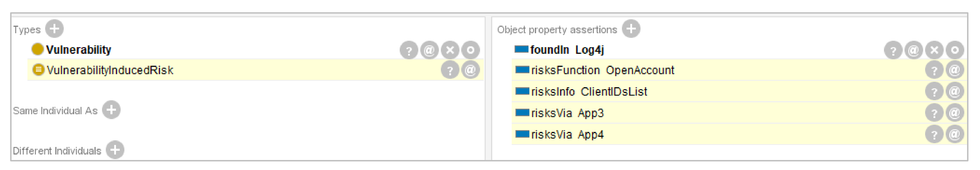Select the risksVia App4 assertion row

(x=567, y=134)
